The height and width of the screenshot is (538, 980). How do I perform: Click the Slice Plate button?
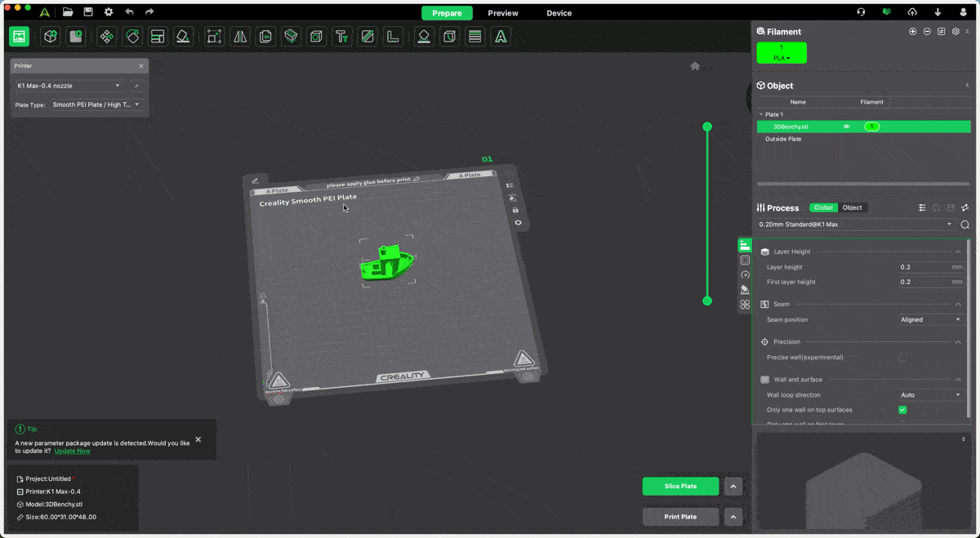coord(680,487)
